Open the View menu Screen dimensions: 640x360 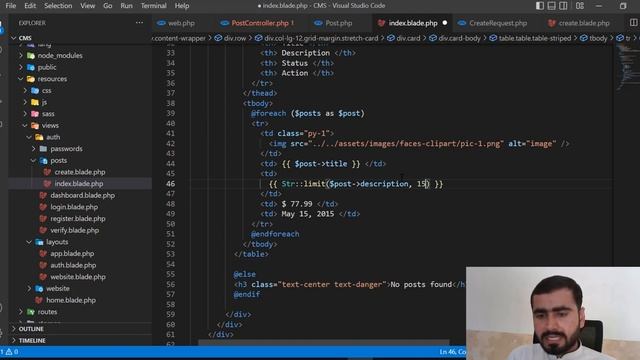[x=87, y=6]
